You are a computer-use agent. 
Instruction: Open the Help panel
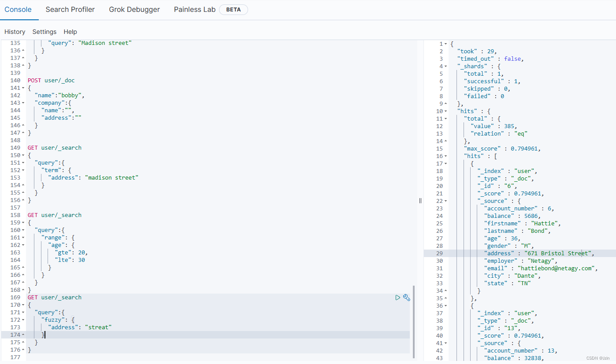point(71,32)
